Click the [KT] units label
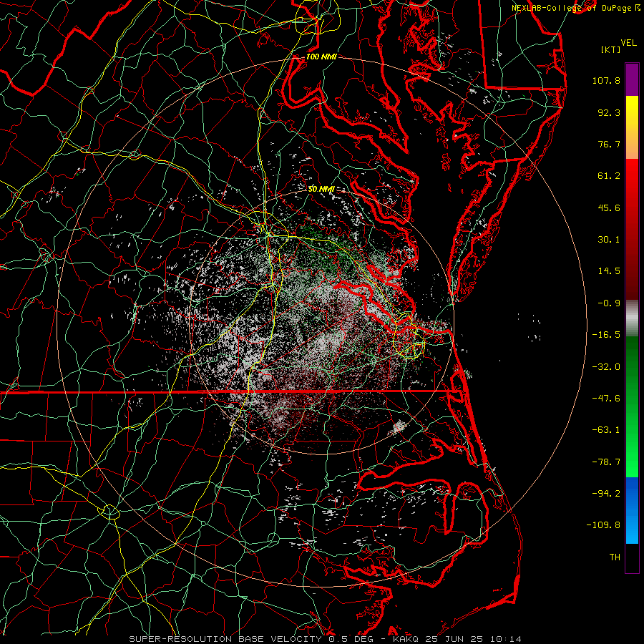This screenshot has width=644, height=644. tap(611, 49)
